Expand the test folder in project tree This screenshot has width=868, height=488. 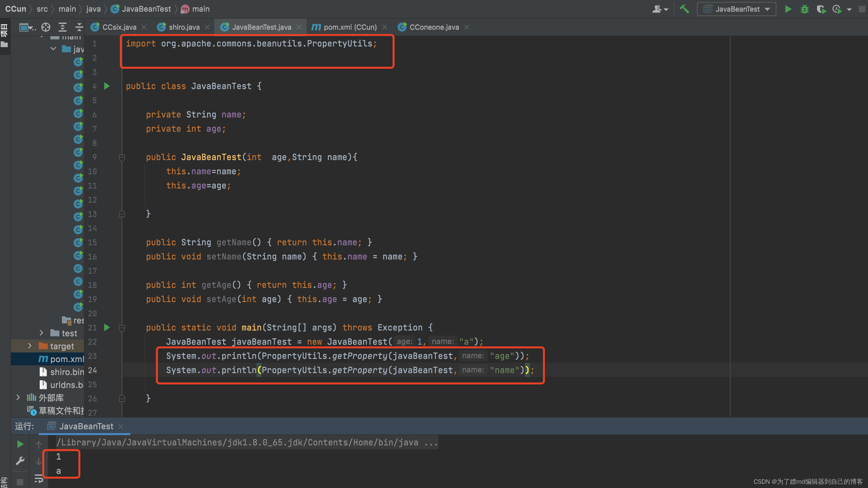[x=41, y=333]
